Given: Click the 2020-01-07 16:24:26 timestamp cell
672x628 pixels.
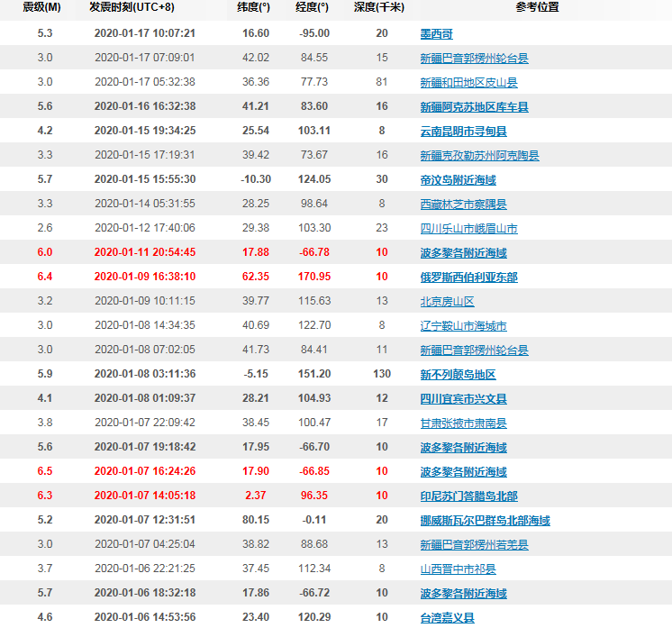Looking at the screenshot, I should [x=144, y=471].
